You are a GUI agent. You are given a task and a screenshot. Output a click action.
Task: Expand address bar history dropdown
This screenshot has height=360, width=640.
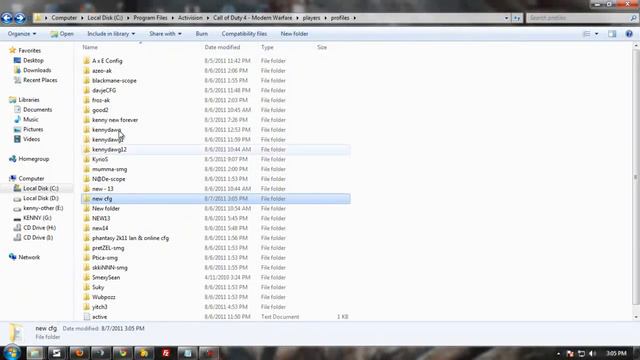click(507, 18)
